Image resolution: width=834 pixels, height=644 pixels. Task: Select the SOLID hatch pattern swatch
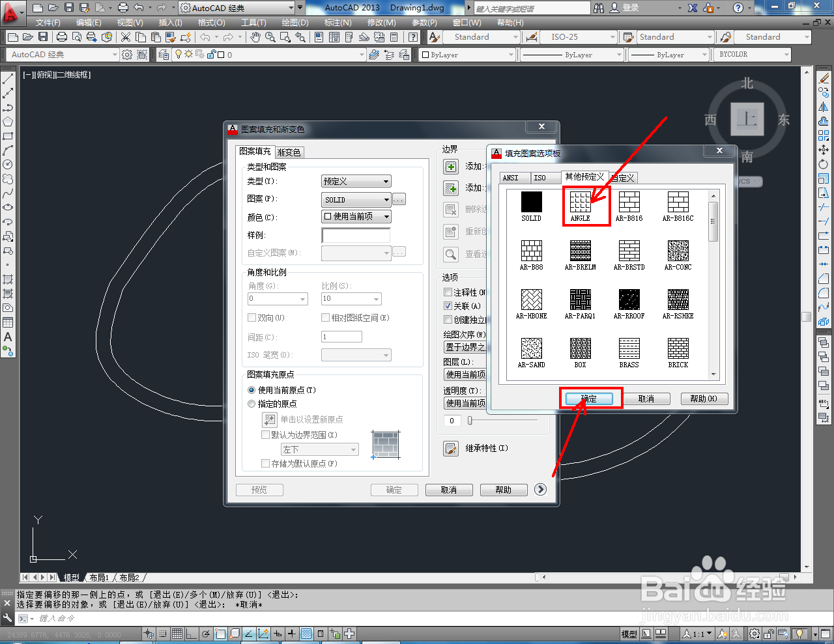[x=531, y=202]
